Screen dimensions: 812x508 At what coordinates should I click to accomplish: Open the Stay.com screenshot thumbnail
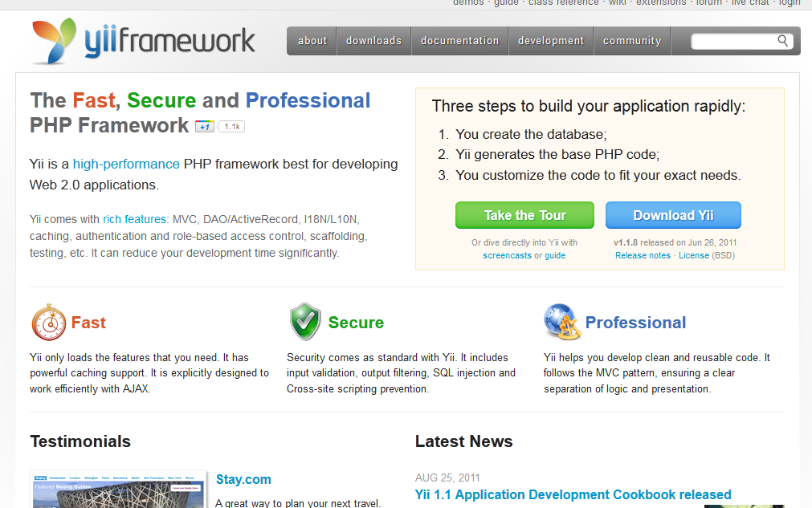pyautogui.click(x=119, y=490)
